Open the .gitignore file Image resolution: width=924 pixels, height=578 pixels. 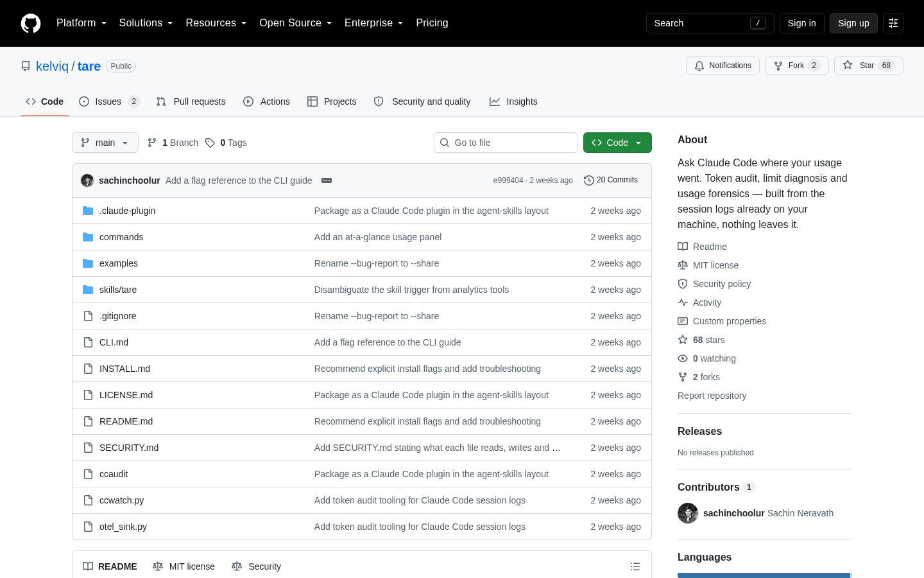click(x=117, y=316)
